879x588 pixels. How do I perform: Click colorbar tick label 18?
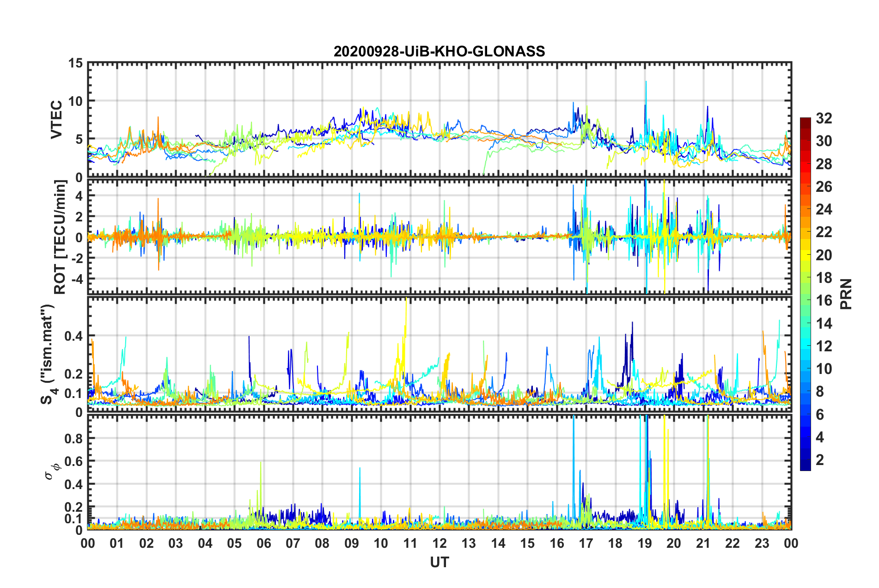(x=824, y=278)
